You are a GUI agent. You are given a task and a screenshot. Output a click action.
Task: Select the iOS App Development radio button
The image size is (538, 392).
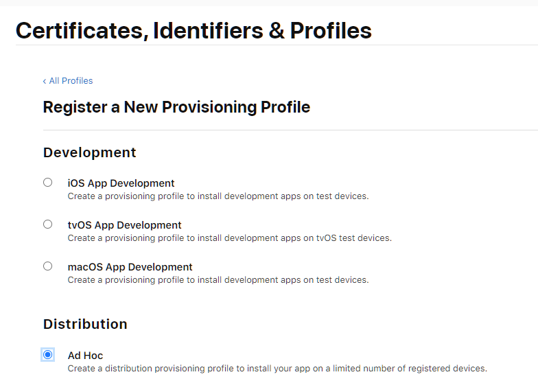[47, 183]
